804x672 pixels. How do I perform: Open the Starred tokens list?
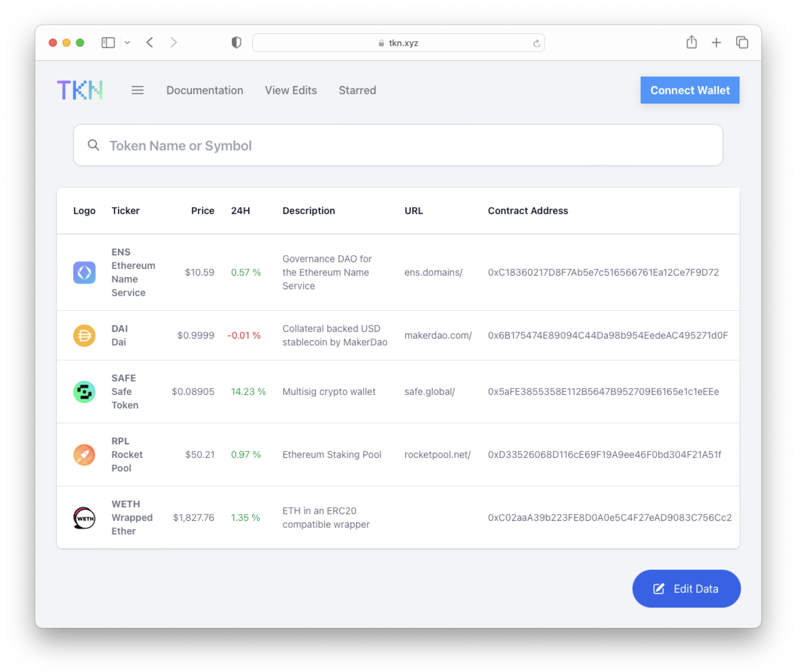357,90
